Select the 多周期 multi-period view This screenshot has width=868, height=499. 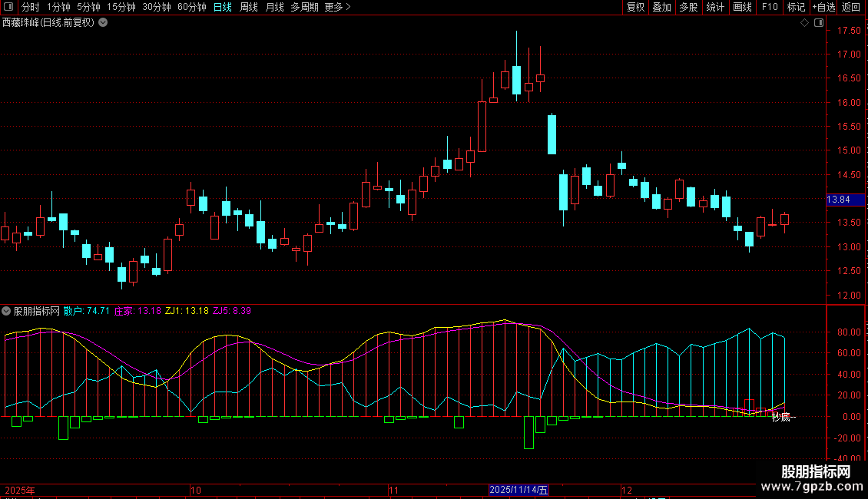pos(304,7)
